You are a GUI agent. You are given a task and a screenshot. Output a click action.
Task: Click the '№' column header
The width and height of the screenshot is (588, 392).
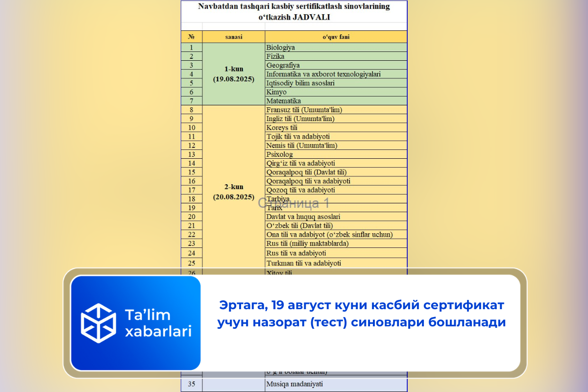pos(192,37)
